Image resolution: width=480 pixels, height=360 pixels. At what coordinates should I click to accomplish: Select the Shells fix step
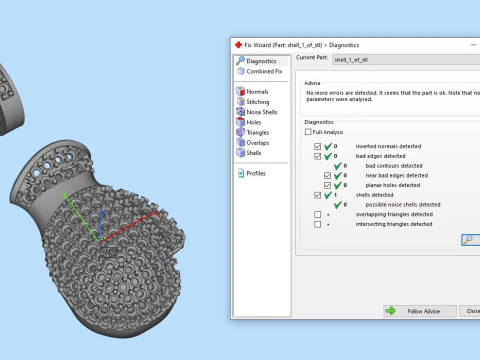(249, 153)
